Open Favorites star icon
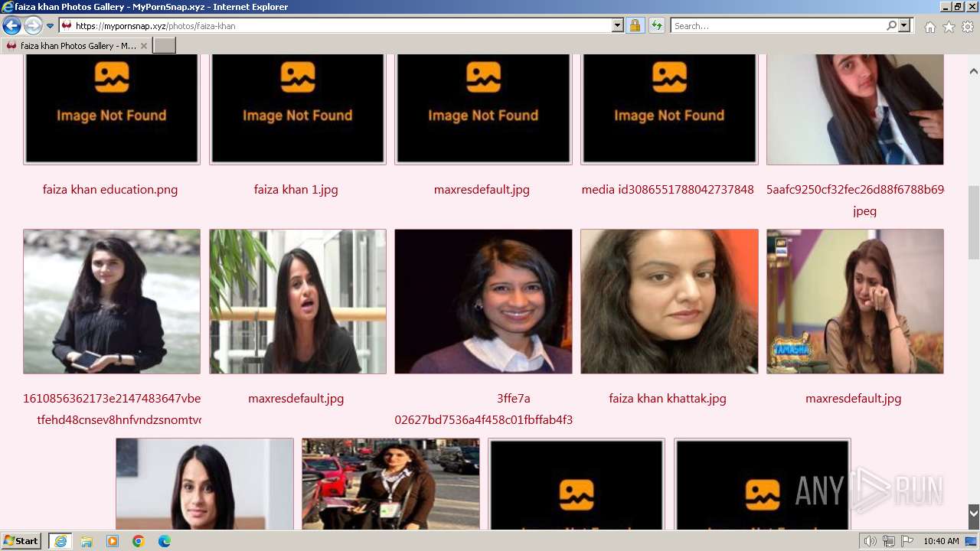 pyautogui.click(x=949, y=27)
